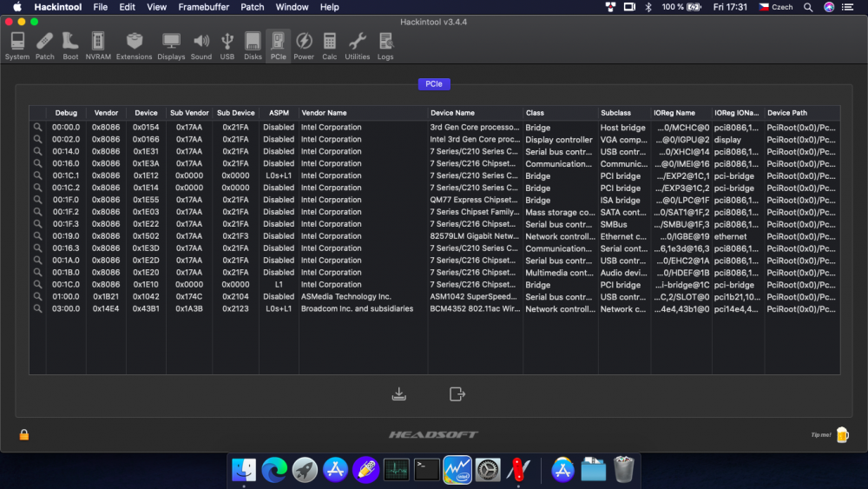Click the download update PCI IDs icon
Image resolution: width=868 pixels, height=489 pixels.
398,393
